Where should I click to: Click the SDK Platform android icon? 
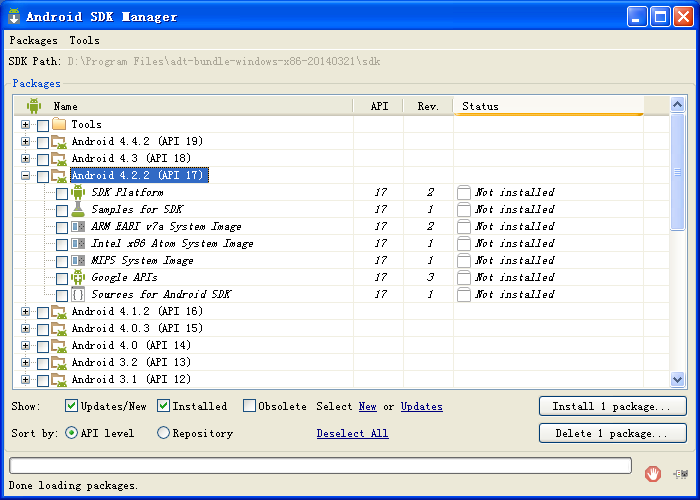[x=78, y=192]
